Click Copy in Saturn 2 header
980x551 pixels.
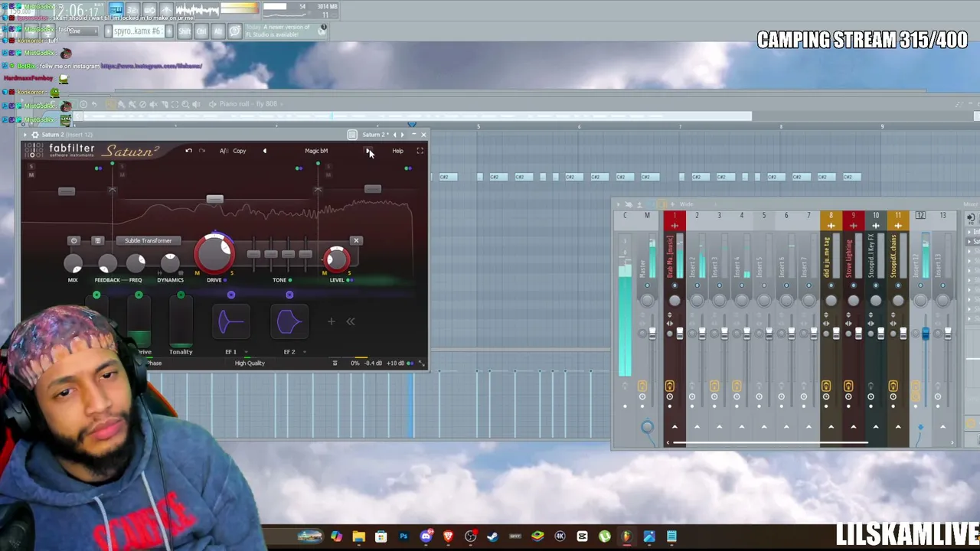[240, 151]
